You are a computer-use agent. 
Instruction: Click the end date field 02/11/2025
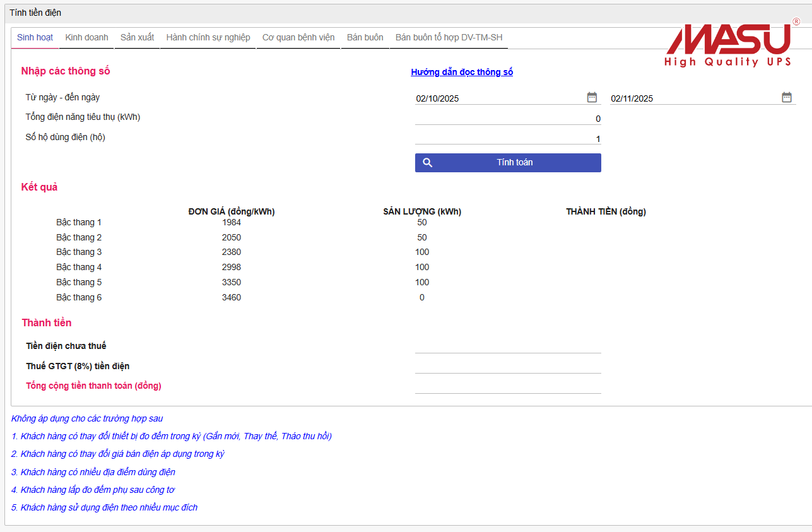pyautogui.click(x=693, y=98)
